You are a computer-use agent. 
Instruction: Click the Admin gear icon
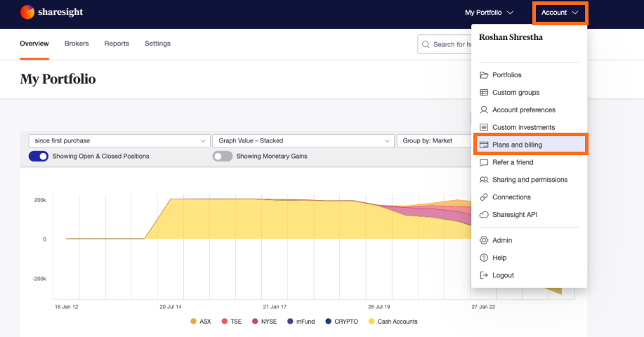pos(484,241)
